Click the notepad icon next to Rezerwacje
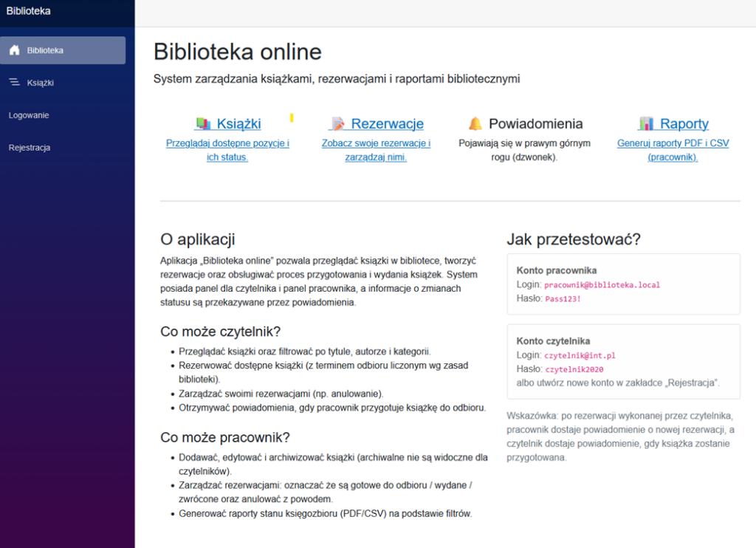This screenshot has width=756, height=548. (337, 124)
